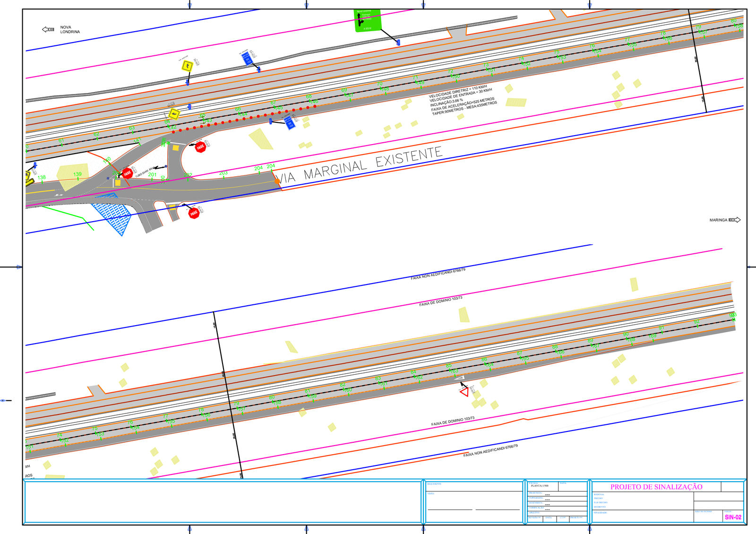Click the yellow diamond sign on the highway

[174, 114]
